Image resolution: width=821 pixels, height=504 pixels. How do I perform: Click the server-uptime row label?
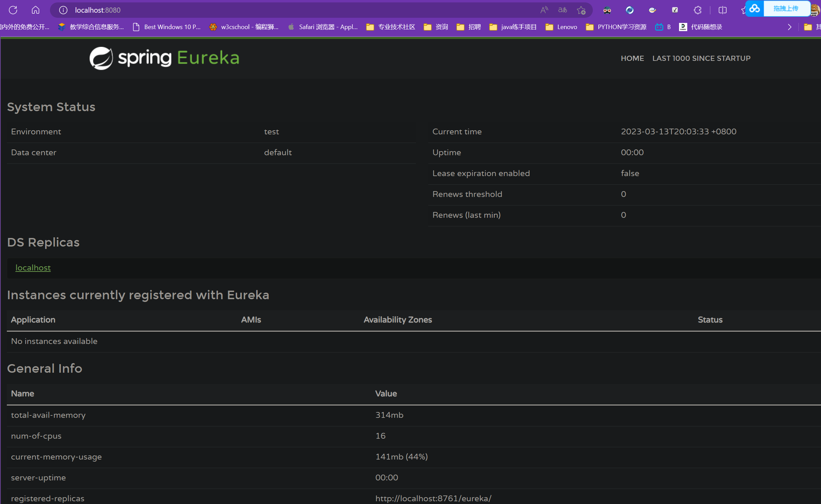38,478
